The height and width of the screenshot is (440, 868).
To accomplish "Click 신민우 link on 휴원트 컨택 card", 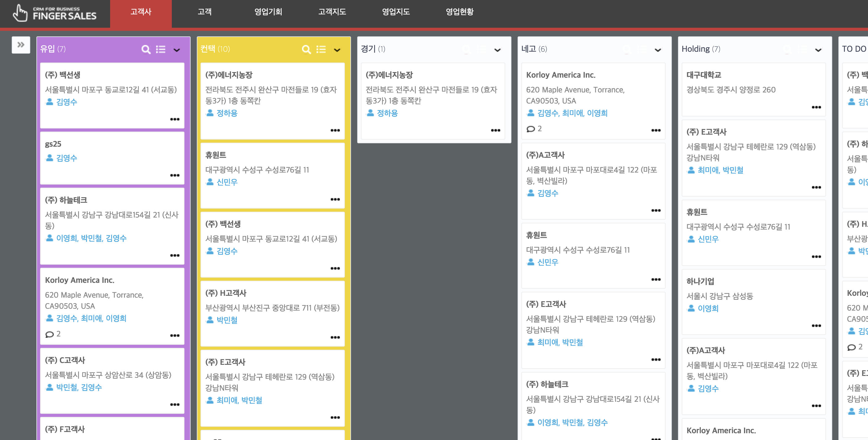I will pyautogui.click(x=227, y=182).
